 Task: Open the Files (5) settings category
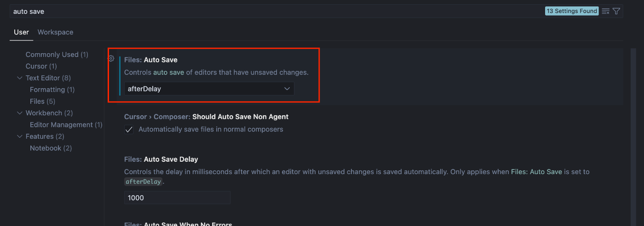click(x=42, y=101)
